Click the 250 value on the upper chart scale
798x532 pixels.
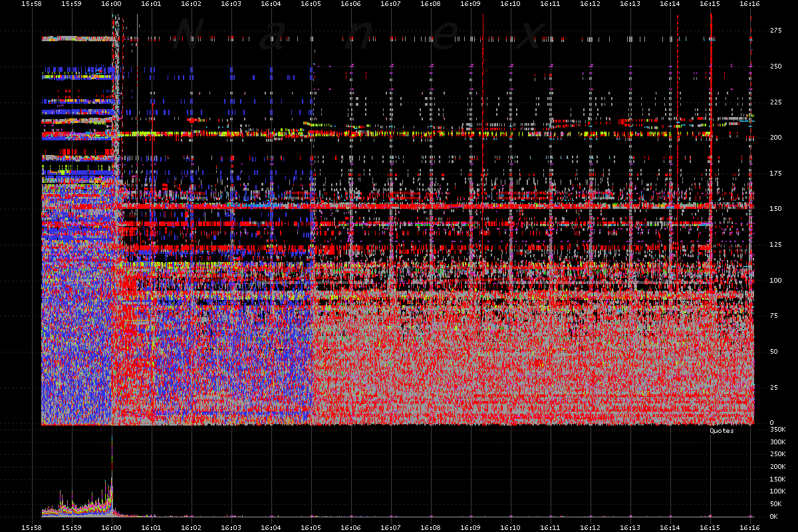point(775,66)
